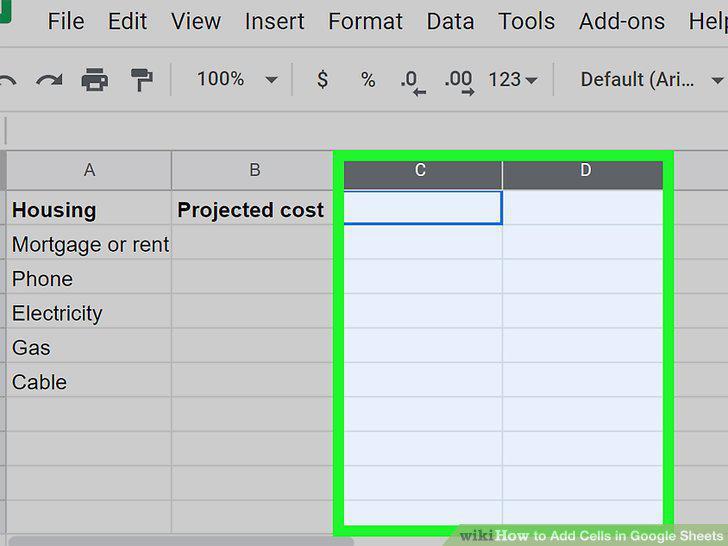This screenshot has width=728, height=546.
Task: Open the Data menu
Action: point(450,21)
